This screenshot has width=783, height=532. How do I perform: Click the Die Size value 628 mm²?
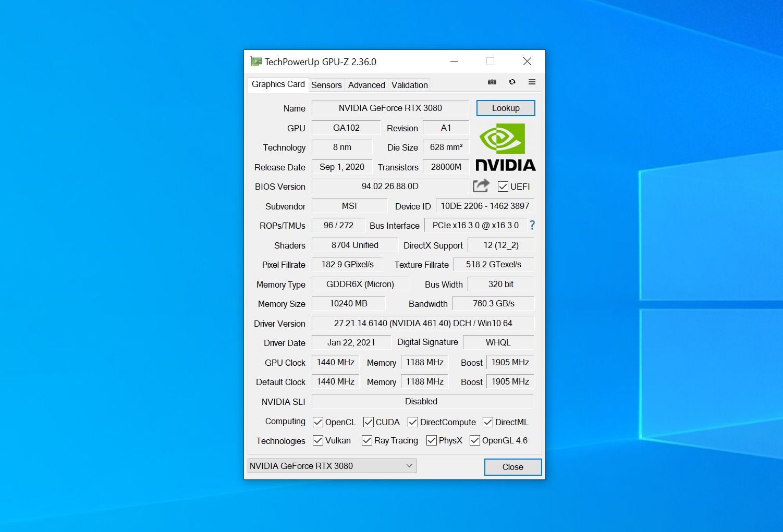tap(446, 147)
